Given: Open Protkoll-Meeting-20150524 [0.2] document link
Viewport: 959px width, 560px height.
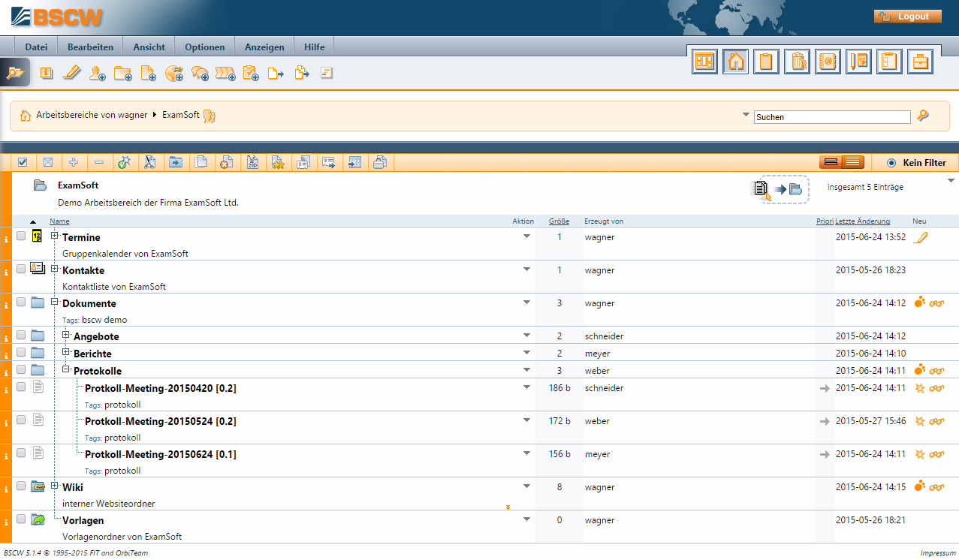Looking at the screenshot, I should [x=161, y=421].
